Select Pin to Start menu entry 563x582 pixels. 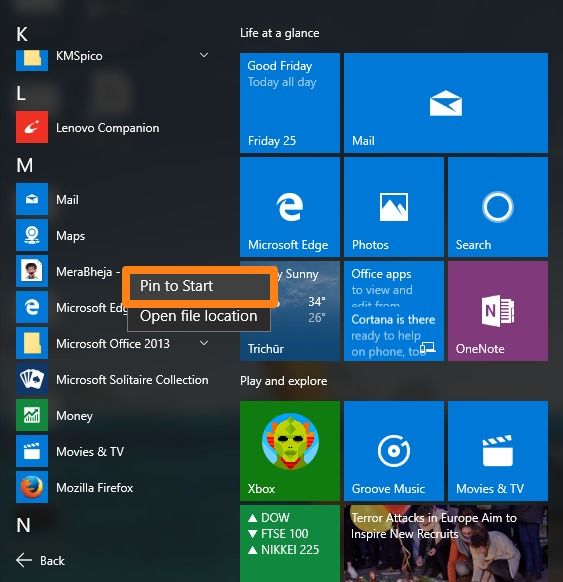coord(200,286)
